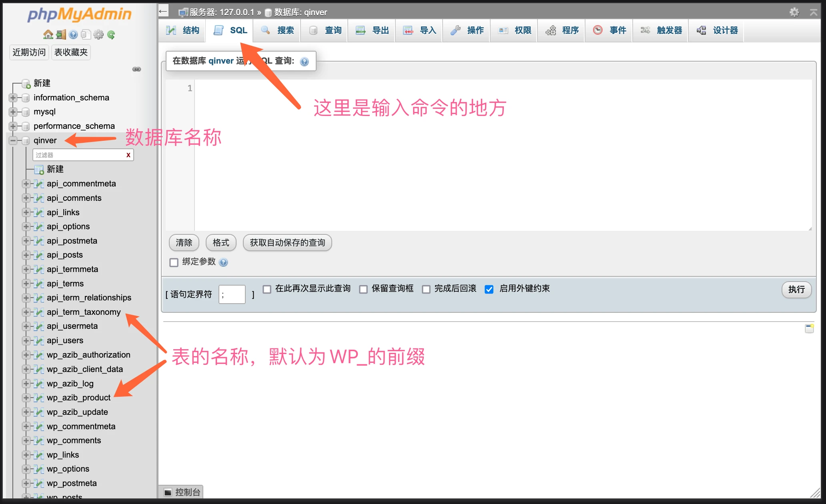Collapse the qinver database tree
Image resolution: width=826 pixels, height=504 pixels.
click(x=12, y=140)
